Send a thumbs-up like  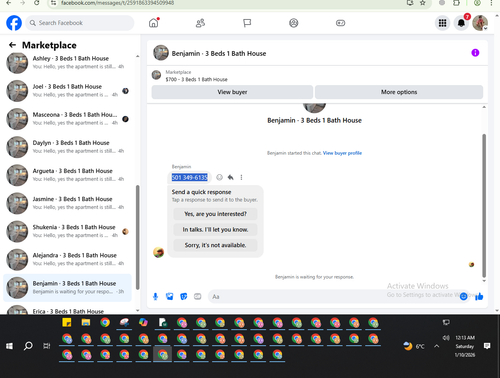pyautogui.click(x=479, y=296)
